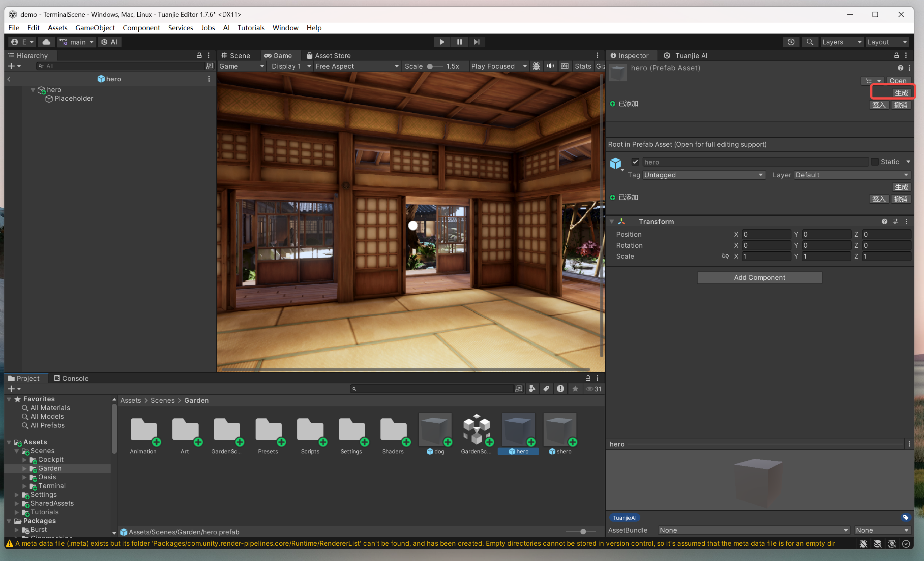Collapse the Transform component foldout
This screenshot has height=561, width=924.
[x=611, y=221]
